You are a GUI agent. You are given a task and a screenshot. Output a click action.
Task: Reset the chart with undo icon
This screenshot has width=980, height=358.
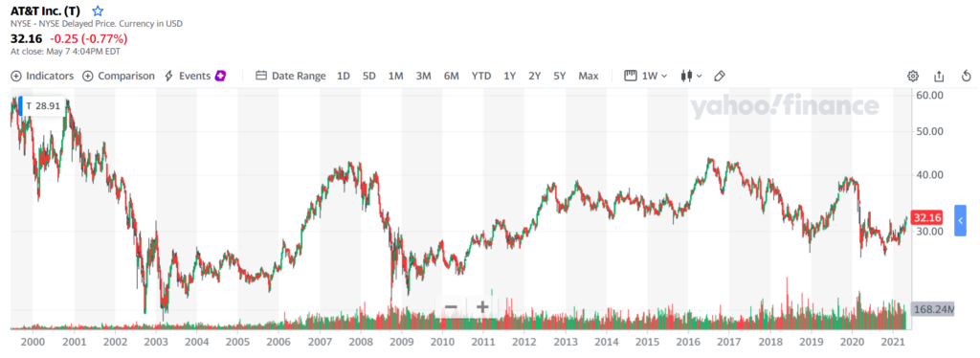click(x=966, y=77)
